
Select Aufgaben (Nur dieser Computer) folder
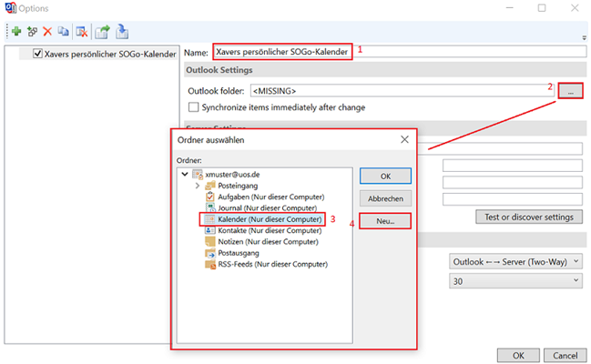[265, 197]
